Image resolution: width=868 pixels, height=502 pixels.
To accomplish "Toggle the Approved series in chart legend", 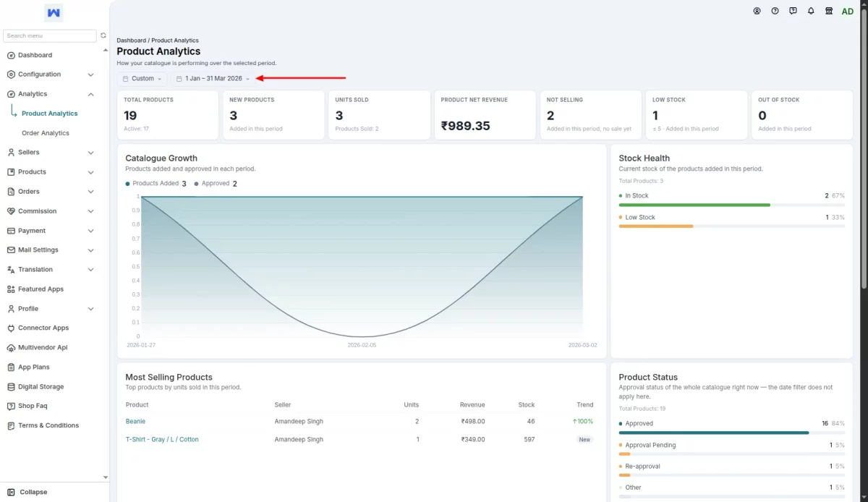I will pos(216,184).
